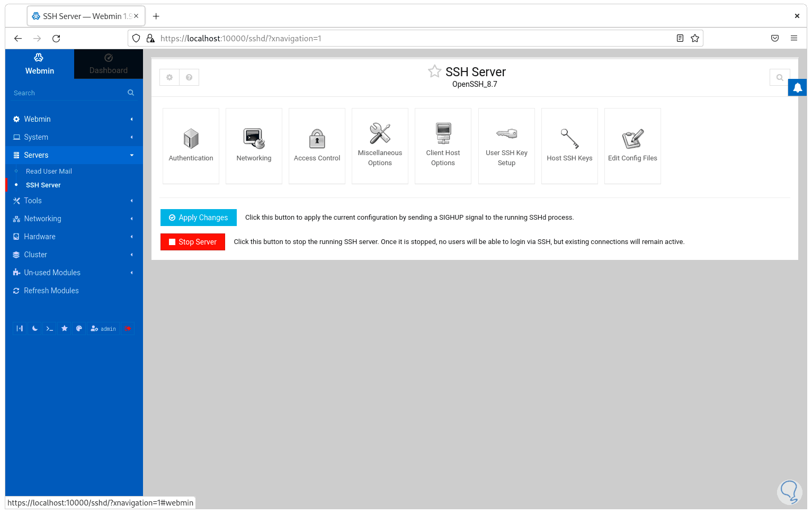The height and width of the screenshot is (514, 812).
Task: Expand the Tools category in sidebar
Action: point(74,201)
